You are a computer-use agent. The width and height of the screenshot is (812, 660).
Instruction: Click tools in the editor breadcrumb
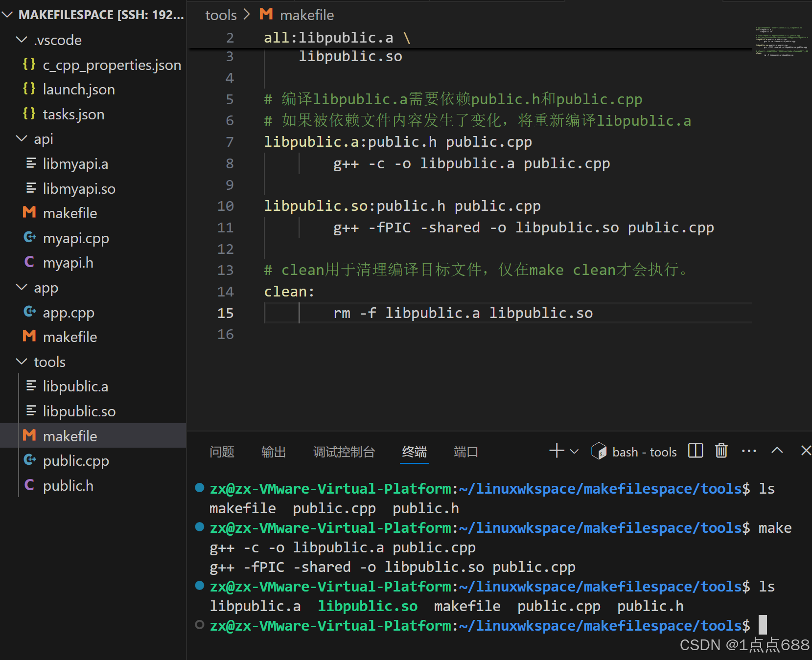[221, 15]
